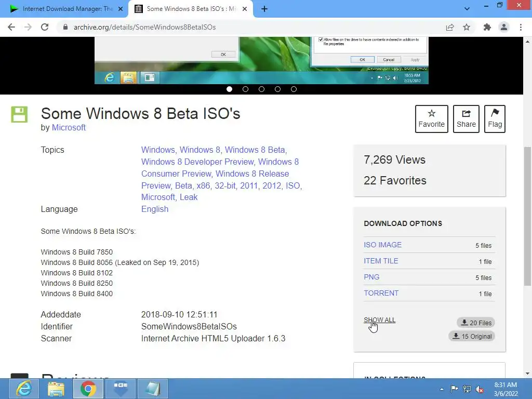
Task: Click the browser forward arrow
Action: point(28,27)
